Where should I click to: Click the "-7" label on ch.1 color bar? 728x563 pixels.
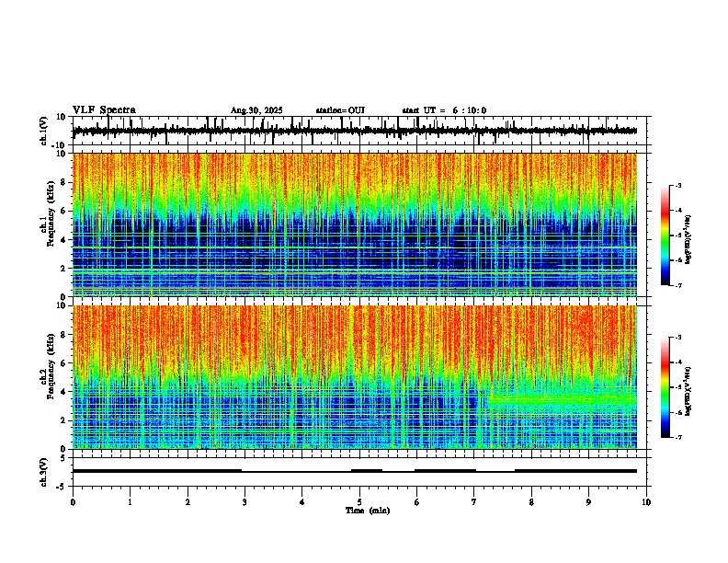[678, 285]
